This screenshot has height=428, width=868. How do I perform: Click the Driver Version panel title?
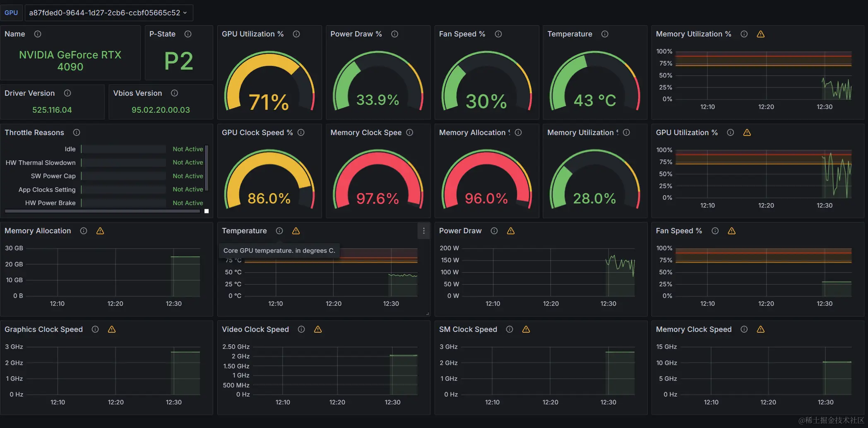pyautogui.click(x=29, y=93)
